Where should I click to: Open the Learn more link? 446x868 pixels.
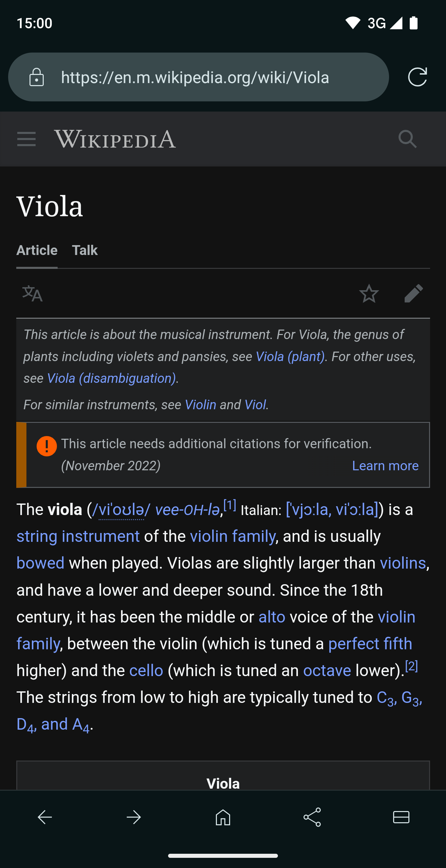point(385,466)
